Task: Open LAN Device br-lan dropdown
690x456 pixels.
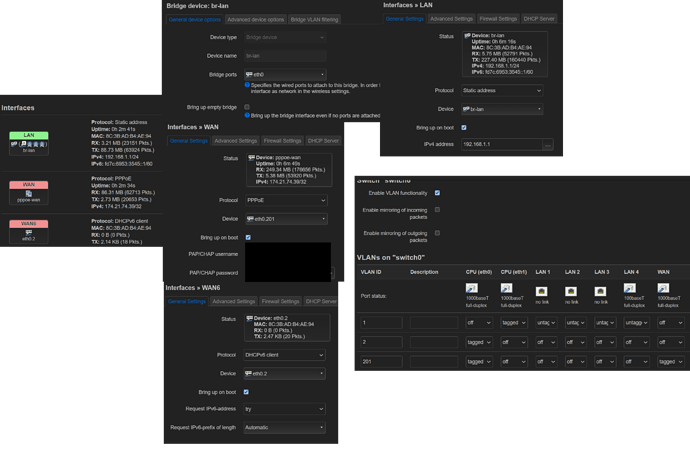Action: [x=502, y=109]
